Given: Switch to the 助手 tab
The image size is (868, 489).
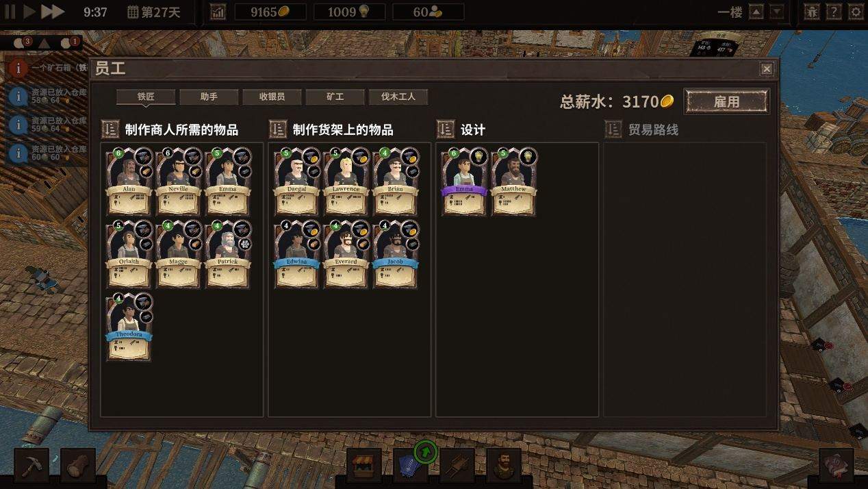Looking at the screenshot, I should 209,97.
